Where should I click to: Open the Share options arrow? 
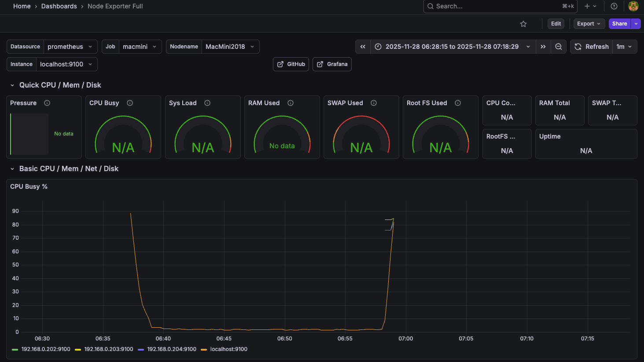[x=636, y=24]
